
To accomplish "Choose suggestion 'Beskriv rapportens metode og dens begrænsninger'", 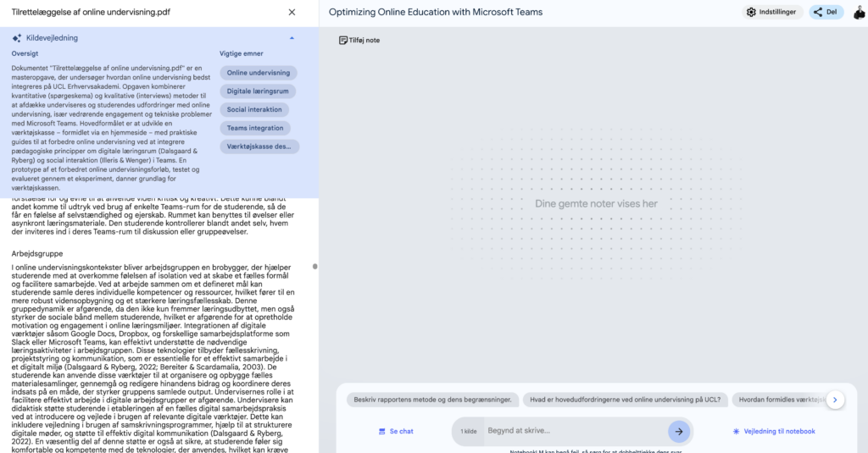I will pos(432,400).
